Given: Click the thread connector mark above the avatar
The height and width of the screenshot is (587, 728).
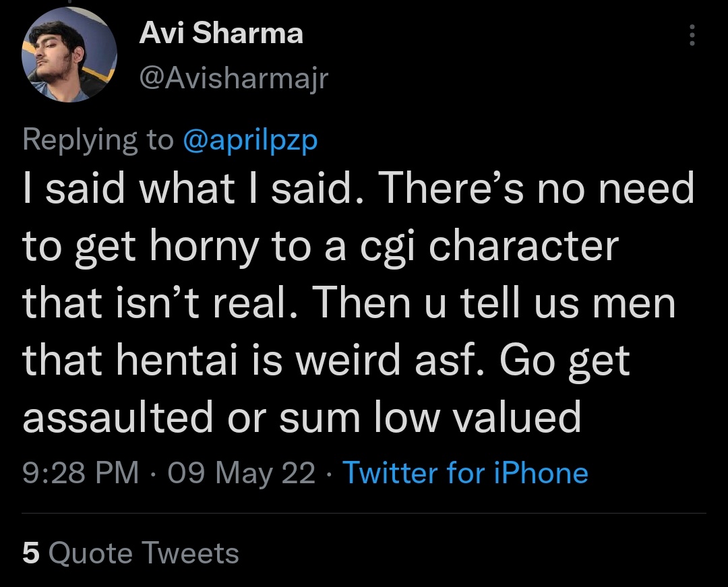Looking at the screenshot, I should pyautogui.click(x=69, y=1).
